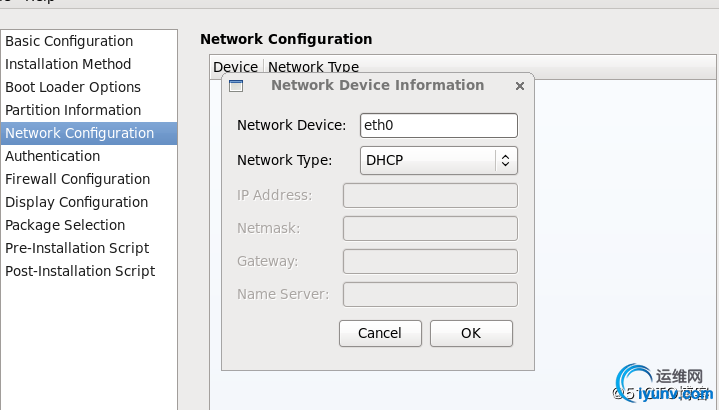Open the Network Type dropdown
The image size is (719, 410).
(x=439, y=160)
